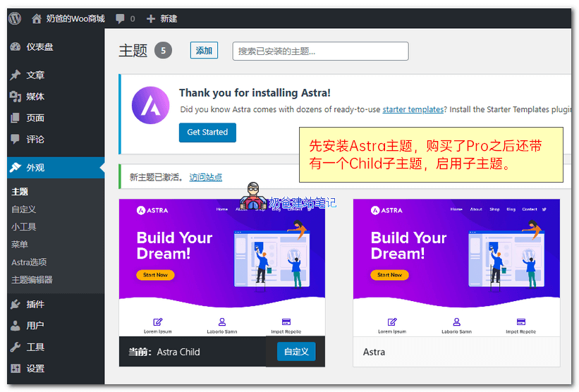
Task: Click the settings sliders icon beside 设置
Action: (x=16, y=368)
